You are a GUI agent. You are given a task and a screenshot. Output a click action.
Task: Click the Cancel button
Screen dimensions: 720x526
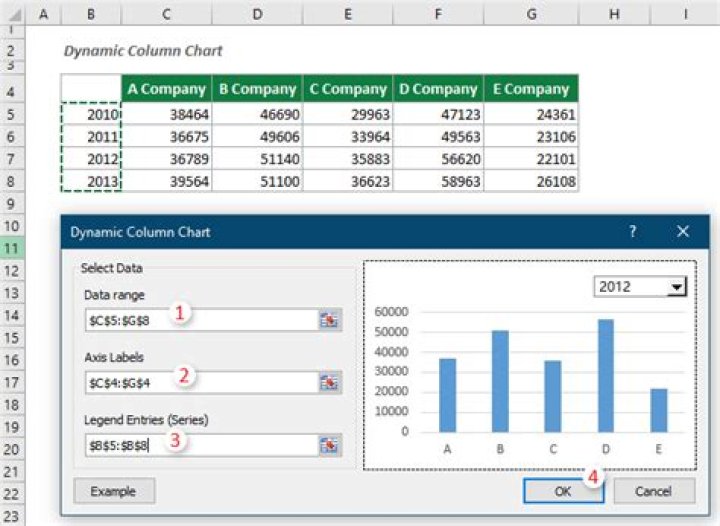click(654, 491)
